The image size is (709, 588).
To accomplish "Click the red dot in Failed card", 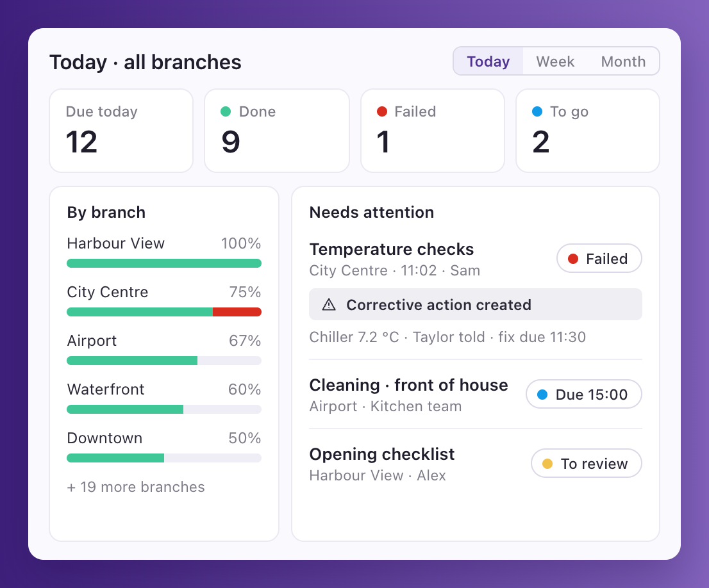I will [382, 111].
